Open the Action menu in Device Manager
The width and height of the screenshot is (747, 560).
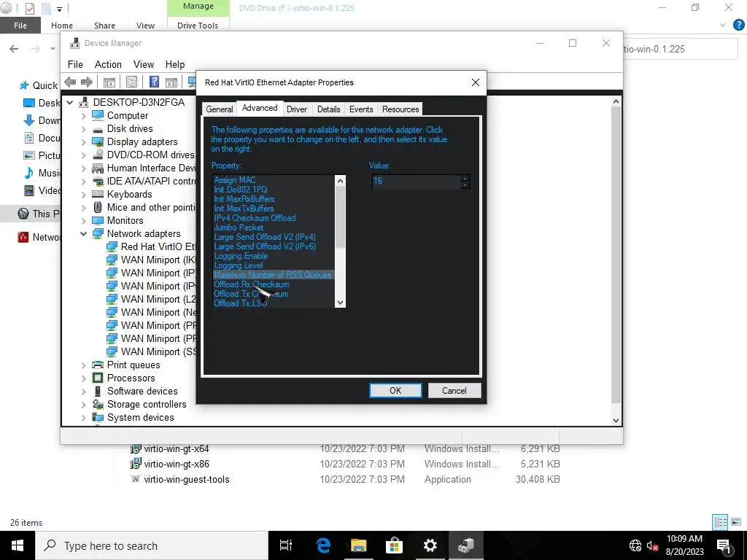108,64
